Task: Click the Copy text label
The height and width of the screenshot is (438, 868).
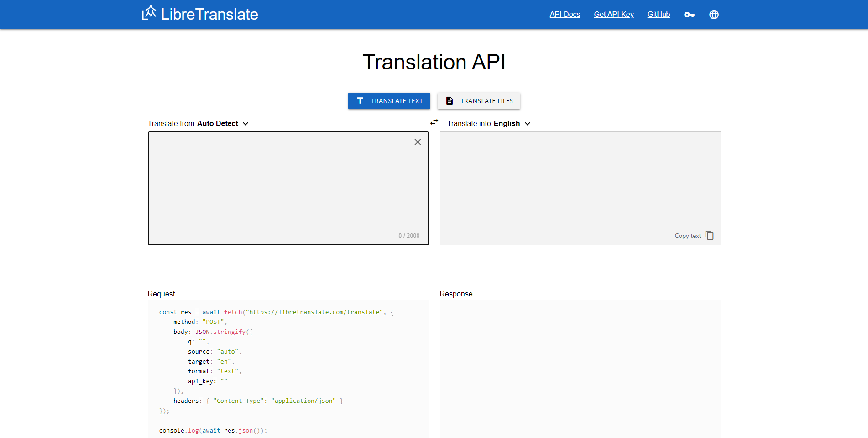Action: 687,236
